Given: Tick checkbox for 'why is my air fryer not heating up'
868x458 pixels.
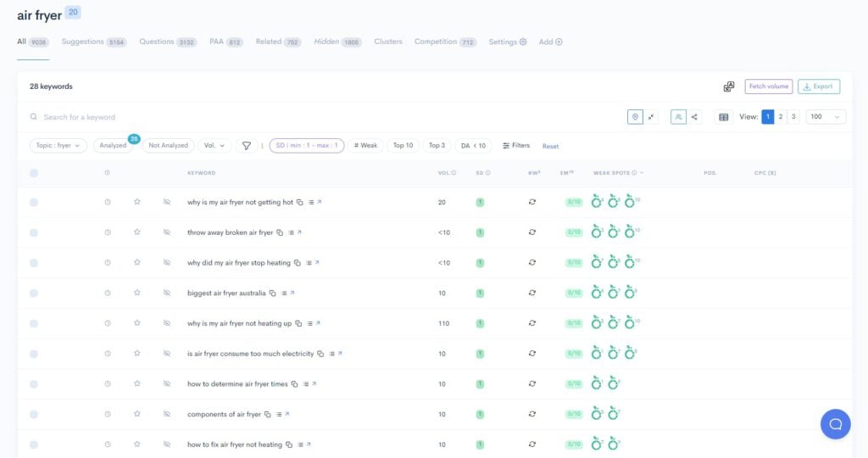Looking at the screenshot, I should click(x=34, y=323).
